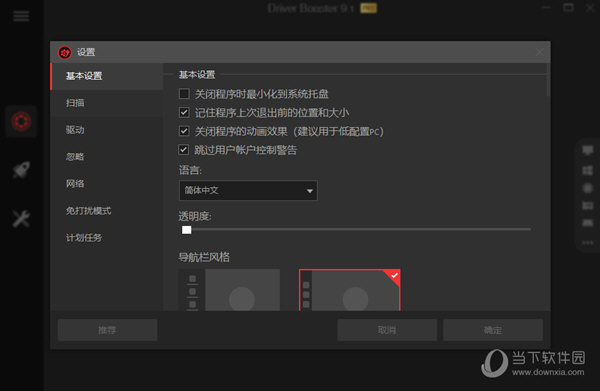Image resolution: width=600 pixels, height=391 pixels.
Task: Choose the compact navigation bar style thumbnail
Action: (x=350, y=290)
